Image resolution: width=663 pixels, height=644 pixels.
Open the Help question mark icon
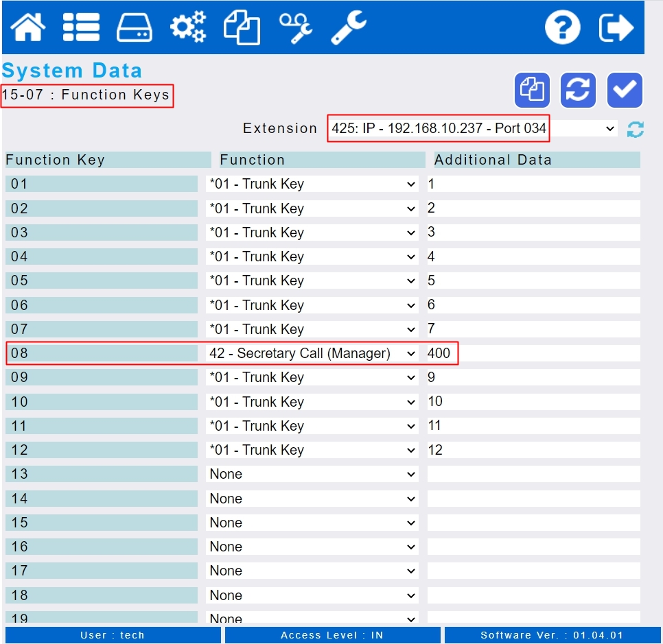[562, 27]
